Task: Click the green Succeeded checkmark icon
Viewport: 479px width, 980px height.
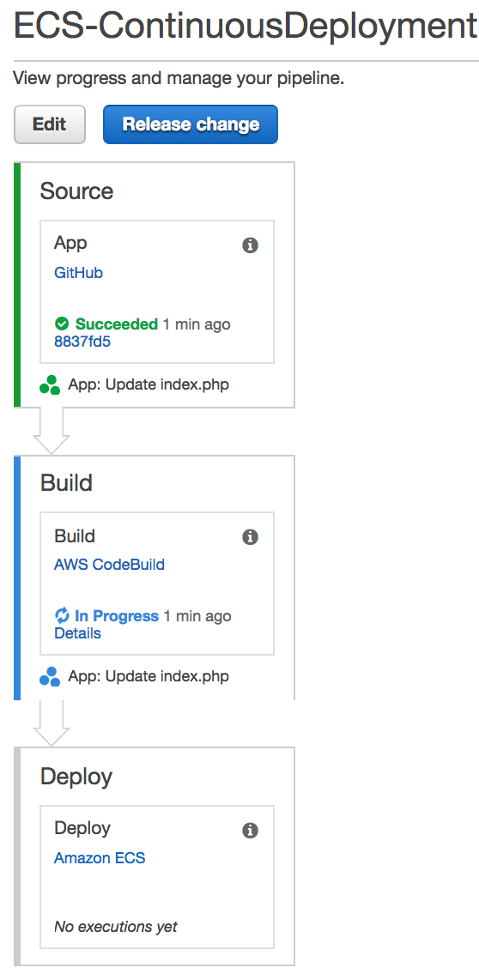Action: tap(61, 324)
